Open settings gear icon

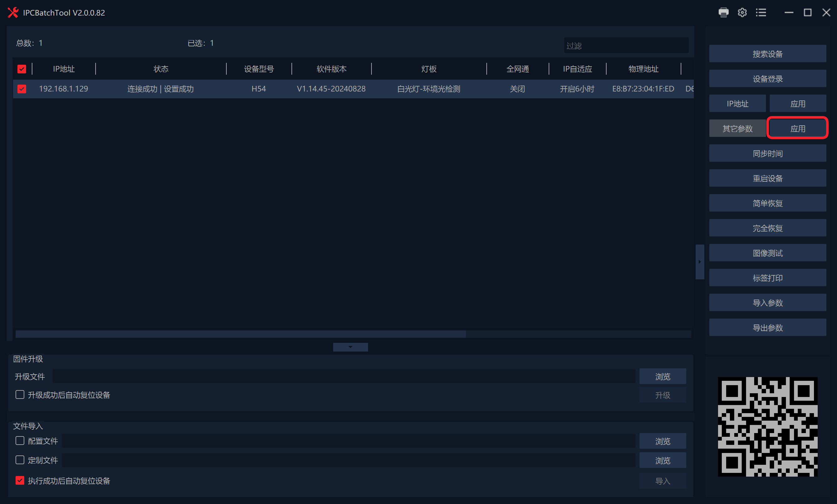(742, 12)
